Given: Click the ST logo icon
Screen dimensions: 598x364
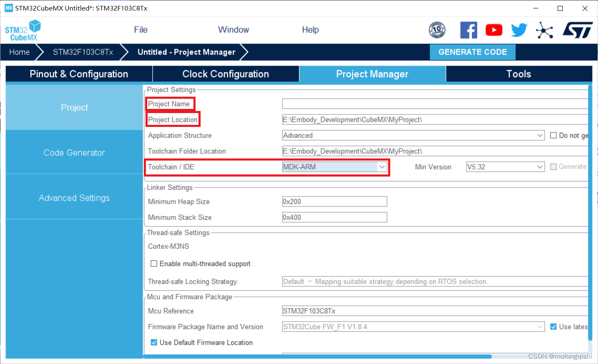Looking at the screenshot, I should [x=577, y=30].
